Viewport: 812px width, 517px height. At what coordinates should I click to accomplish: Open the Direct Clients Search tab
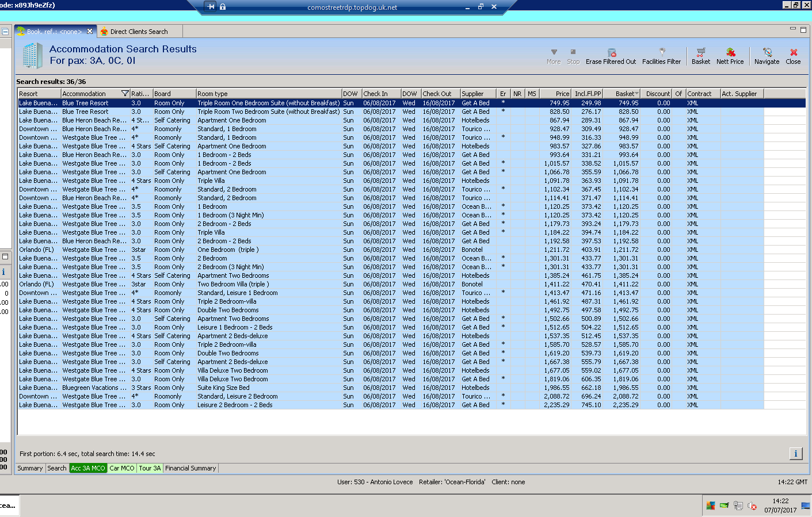(x=139, y=32)
